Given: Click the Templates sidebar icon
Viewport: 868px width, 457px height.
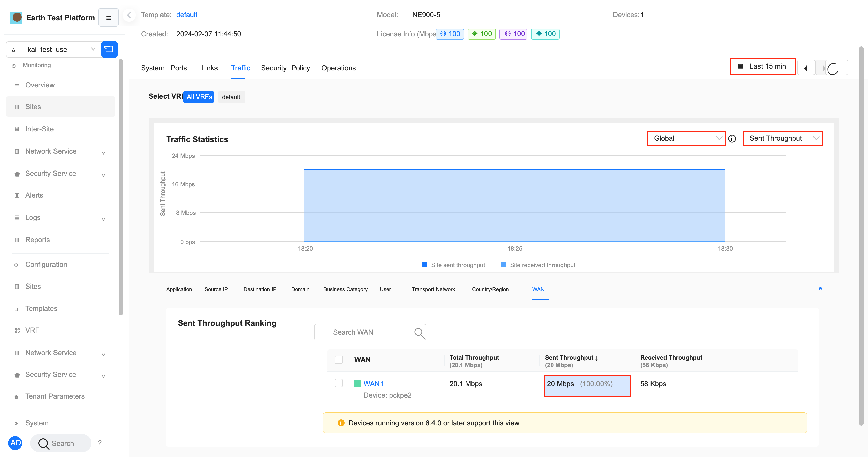Looking at the screenshot, I should click(16, 309).
